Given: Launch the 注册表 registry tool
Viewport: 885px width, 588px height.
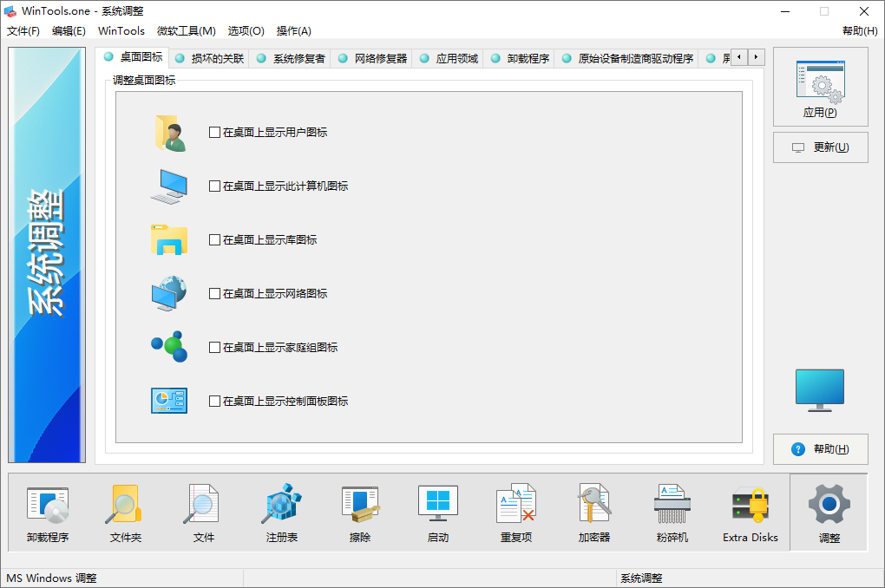Looking at the screenshot, I should click(x=281, y=512).
